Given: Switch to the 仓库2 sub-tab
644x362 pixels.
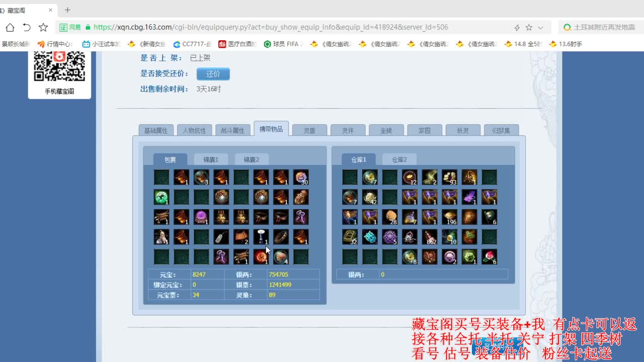Looking at the screenshot, I should coord(398,159).
